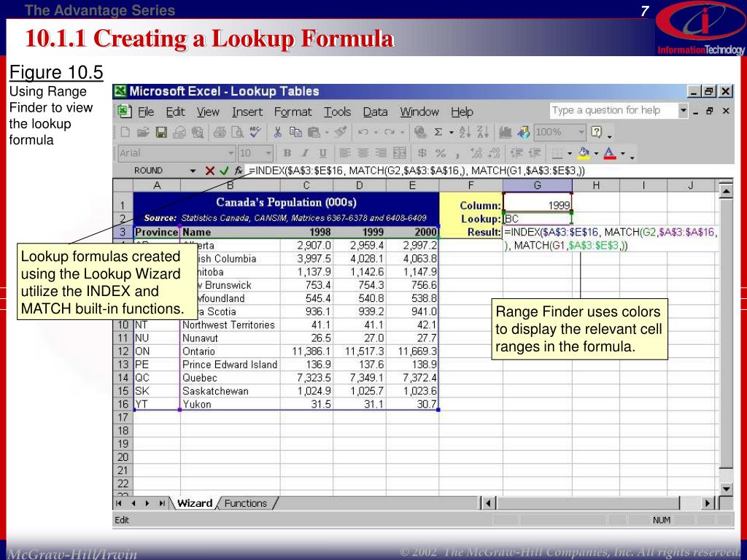Open the File menu
The width and height of the screenshot is (747, 560).
[146, 112]
